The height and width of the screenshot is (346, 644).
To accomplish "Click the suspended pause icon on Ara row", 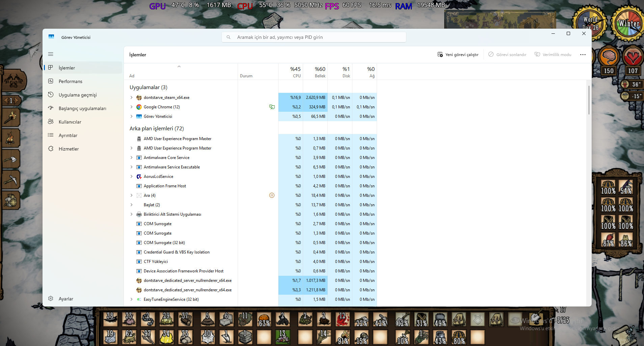I will pos(272,195).
